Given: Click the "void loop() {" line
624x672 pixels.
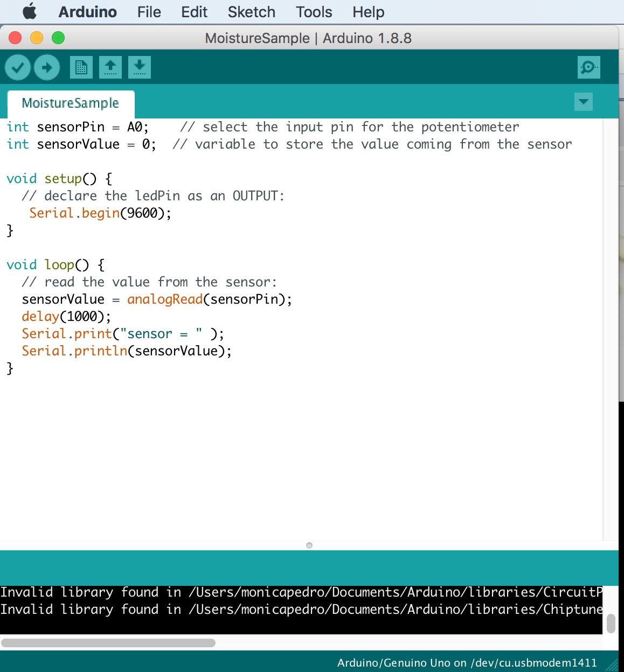Looking at the screenshot, I should point(56,265).
